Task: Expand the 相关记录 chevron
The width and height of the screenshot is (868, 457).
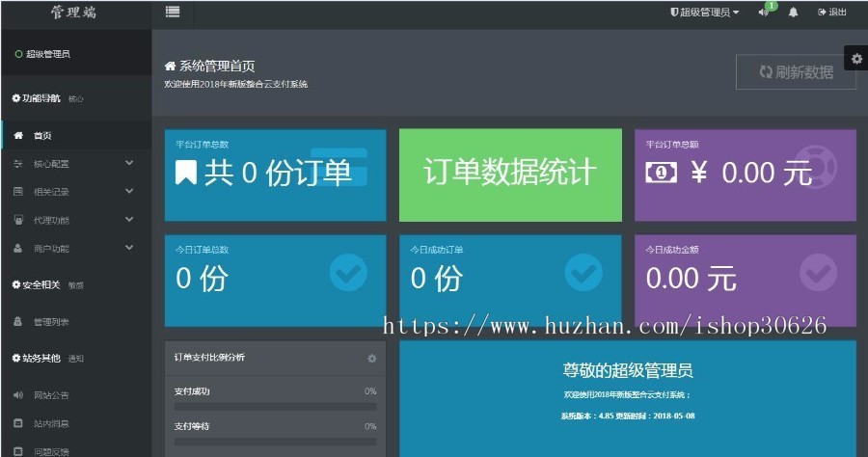Action: pos(129,191)
